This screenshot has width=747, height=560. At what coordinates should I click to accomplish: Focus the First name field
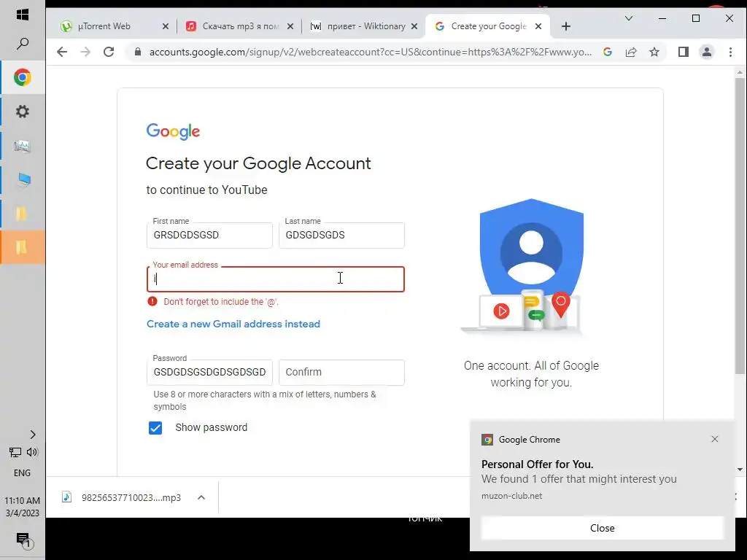[x=209, y=236]
